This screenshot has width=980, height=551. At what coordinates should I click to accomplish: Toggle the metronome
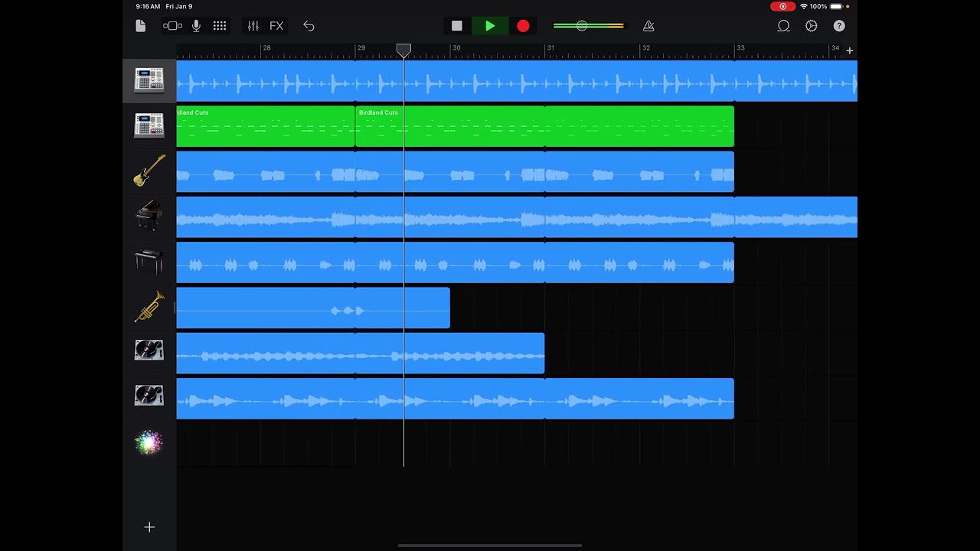click(648, 26)
